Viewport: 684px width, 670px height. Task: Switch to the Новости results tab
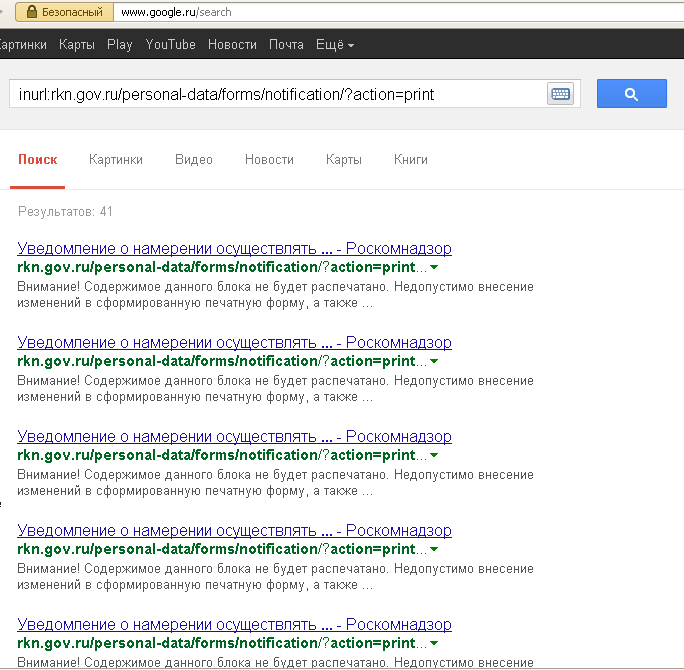[x=269, y=160]
